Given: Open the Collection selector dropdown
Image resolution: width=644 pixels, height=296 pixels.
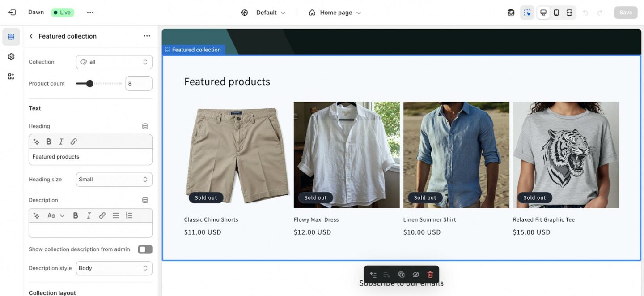Looking at the screenshot, I should [114, 61].
